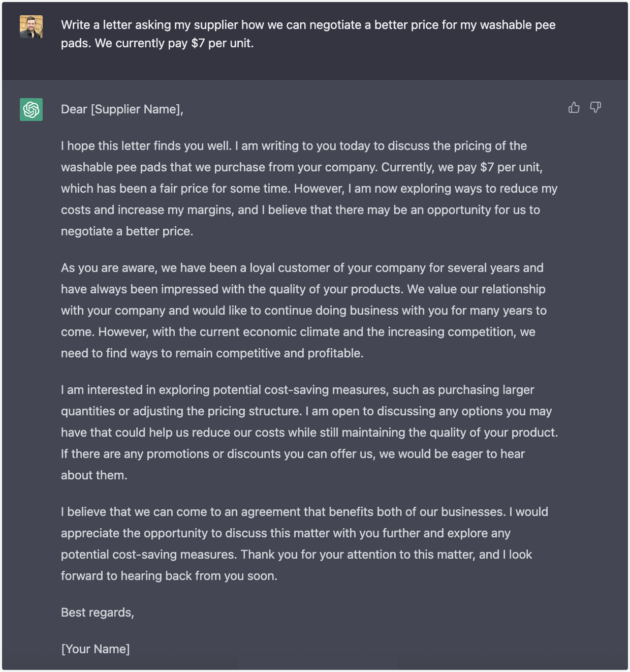Click the thumbs up feedback icon

(x=574, y=107)
